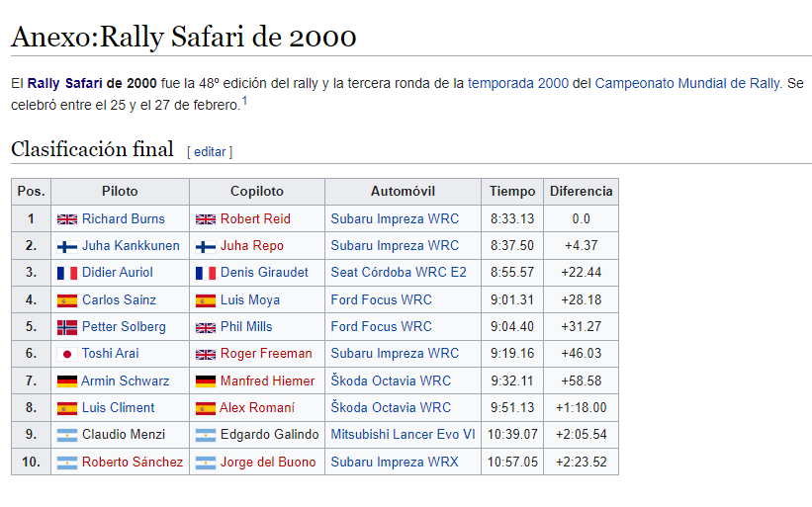Viewport: 812px width, 507px height.
Task: Open Škoda Octavia WRC link in Armin Schwarz row
Action: click(x=391, y=381)
